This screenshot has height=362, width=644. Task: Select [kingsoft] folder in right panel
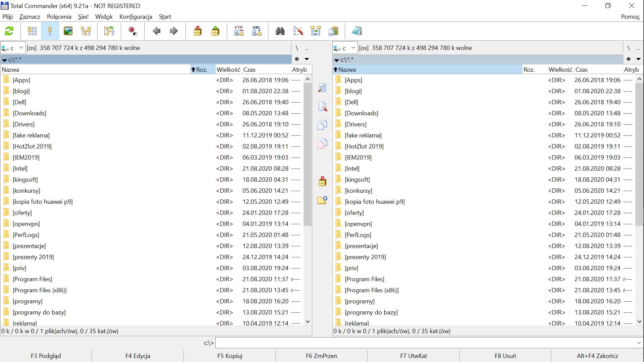click(x=357, y=180)
